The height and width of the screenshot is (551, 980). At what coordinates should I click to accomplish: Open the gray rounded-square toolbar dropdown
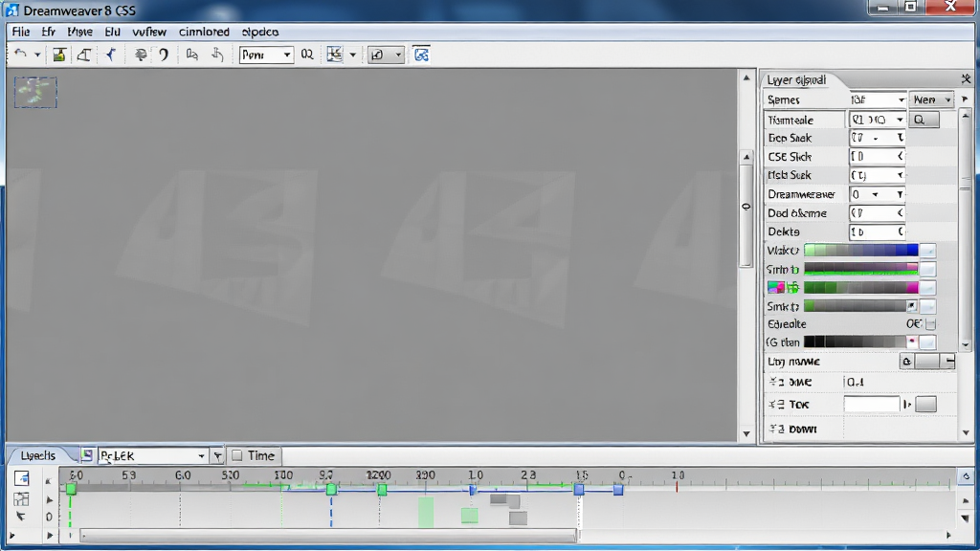click(385, 55)
